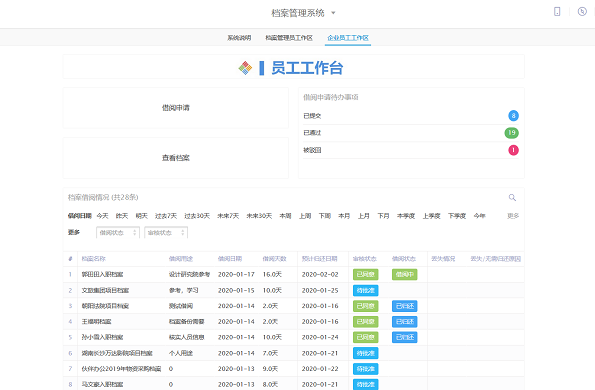Open the search icon in 档案借阅情况 panel
595x390 pixels.
pyautogui.click(x=512, y=197)
